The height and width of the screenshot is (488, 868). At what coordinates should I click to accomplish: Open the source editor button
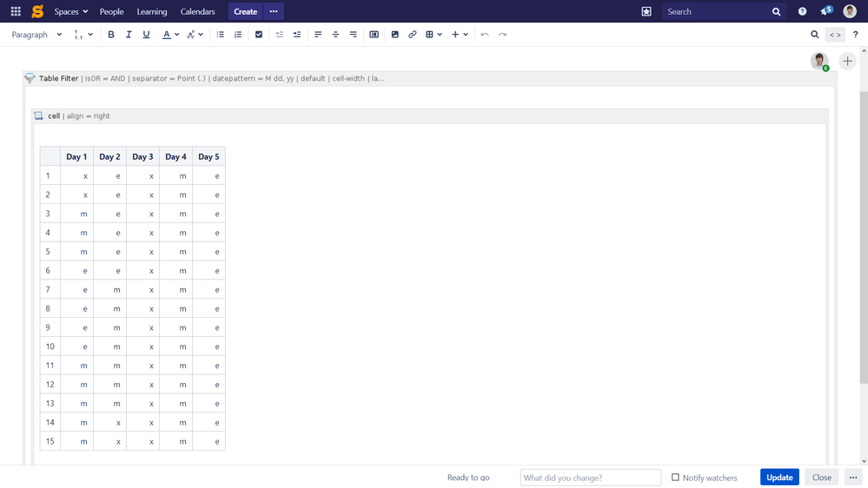(835, 35)
